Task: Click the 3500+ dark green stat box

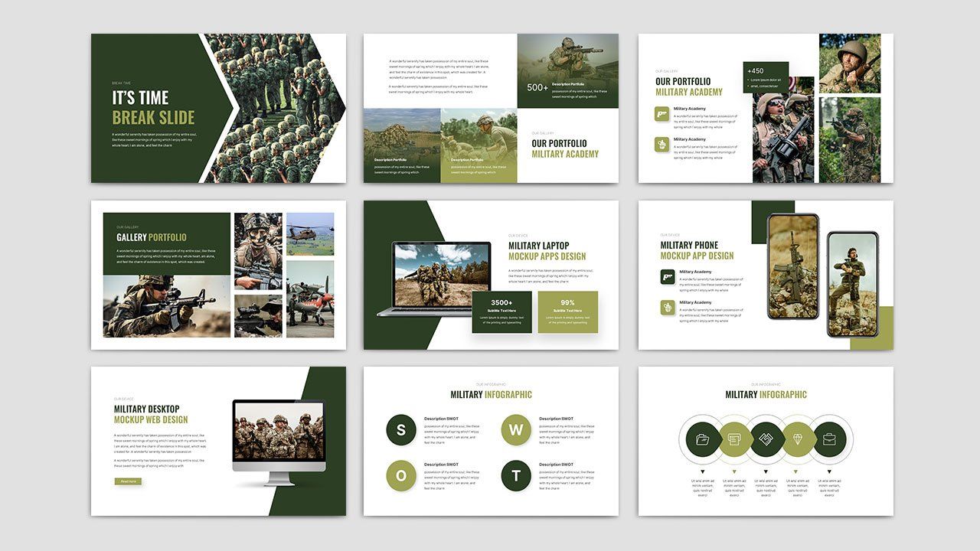Action: point(501,311)
